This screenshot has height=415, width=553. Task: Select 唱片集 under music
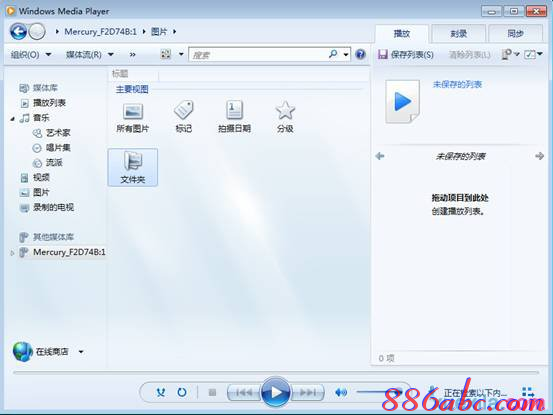point(58,148)
